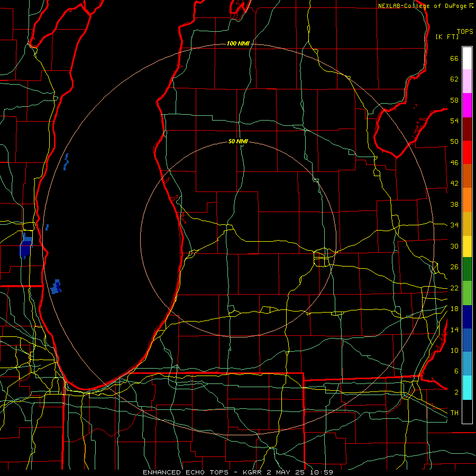476x476 pixels.
Task: Click the white swatch in the tops legend
Action: [x=467, y=58]
